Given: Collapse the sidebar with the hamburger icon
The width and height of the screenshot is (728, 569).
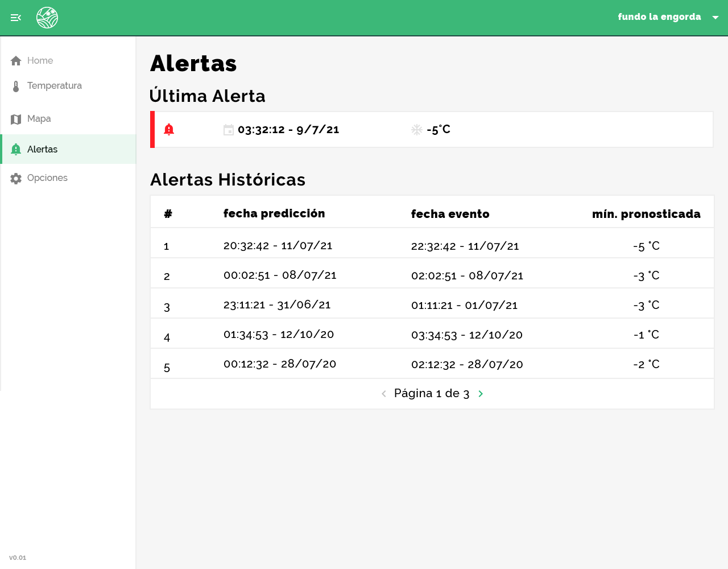Looking at the screenshot, I should [16, 18].
